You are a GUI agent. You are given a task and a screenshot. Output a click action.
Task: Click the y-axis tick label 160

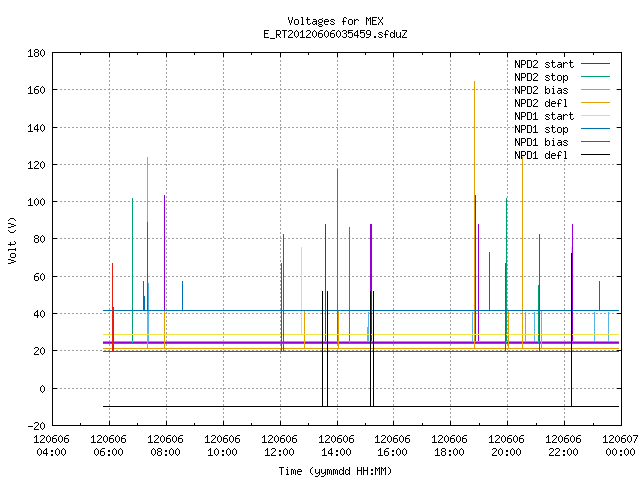coord(36,90)
